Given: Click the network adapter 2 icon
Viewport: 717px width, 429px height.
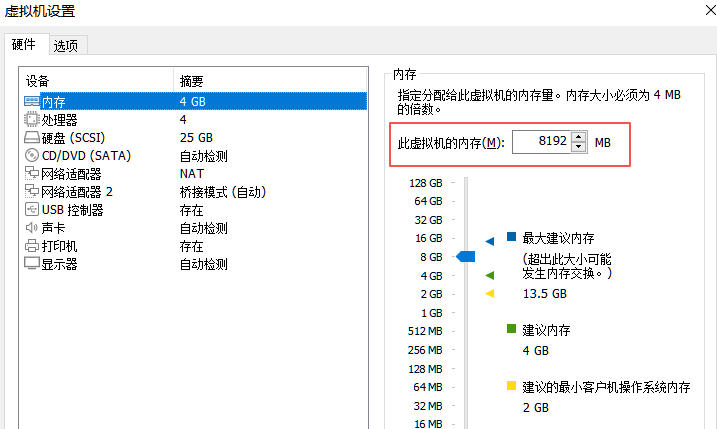Looking at the screenshot, I should pyautogui.click(x=31, y=192).
